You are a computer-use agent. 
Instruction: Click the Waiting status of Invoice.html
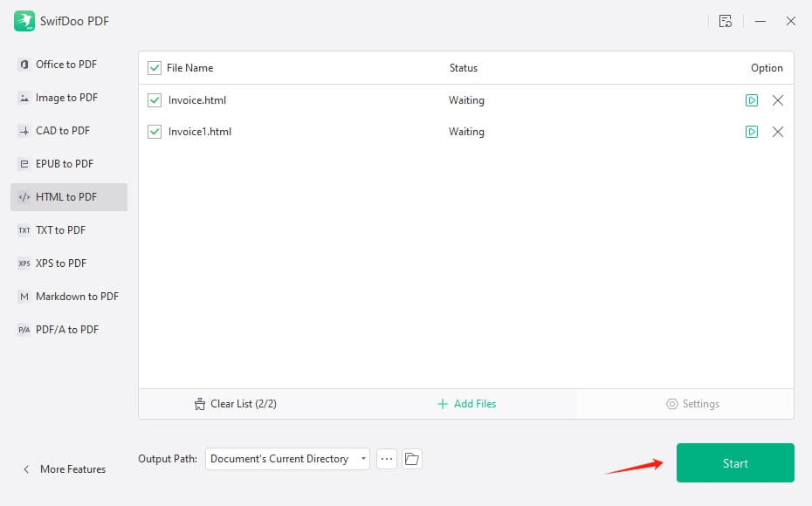coord(466,100)
